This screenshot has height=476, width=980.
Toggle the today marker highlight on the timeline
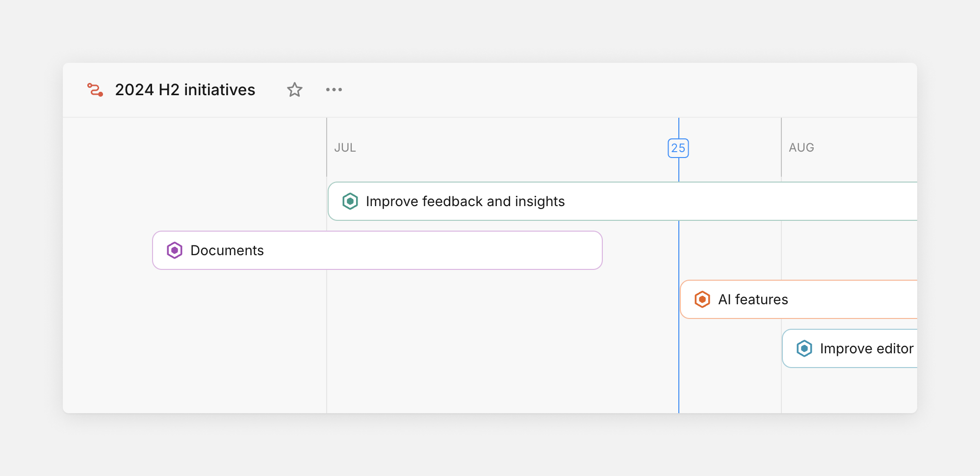coord(678,148)
